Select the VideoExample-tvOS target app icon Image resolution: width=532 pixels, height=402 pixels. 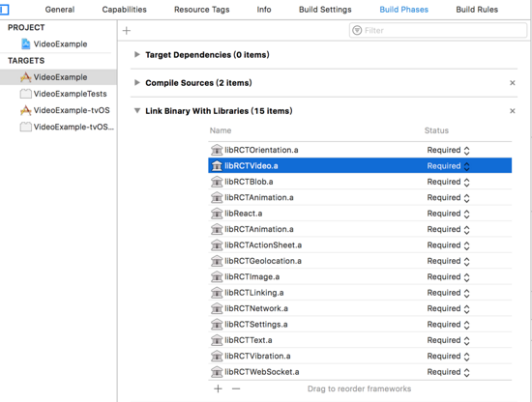point(25,110)
